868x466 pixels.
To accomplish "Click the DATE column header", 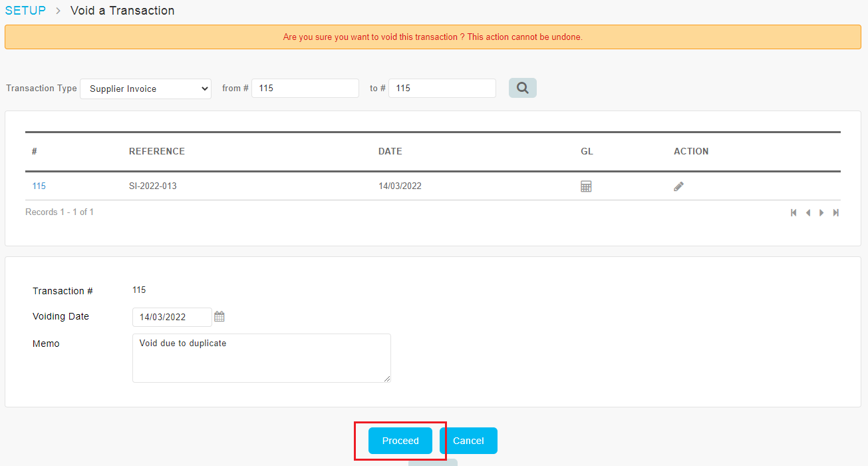I will click(390, 151).
